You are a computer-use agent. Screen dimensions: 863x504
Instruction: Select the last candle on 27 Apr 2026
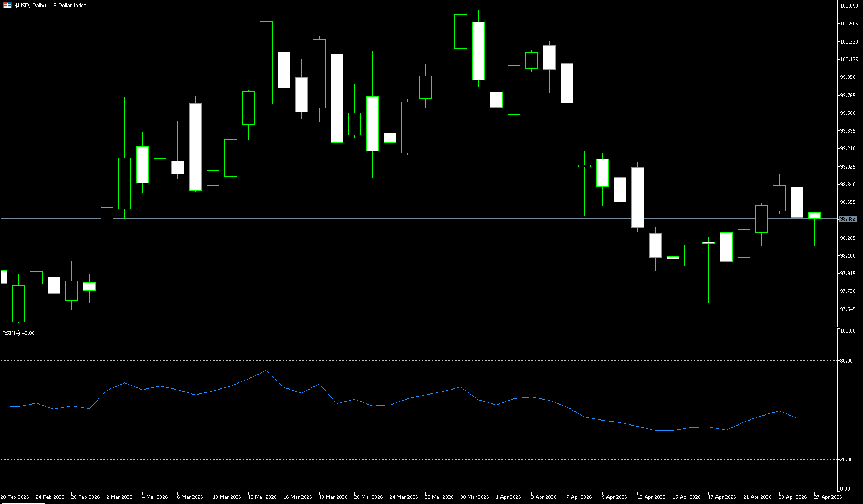coord(814,215)
